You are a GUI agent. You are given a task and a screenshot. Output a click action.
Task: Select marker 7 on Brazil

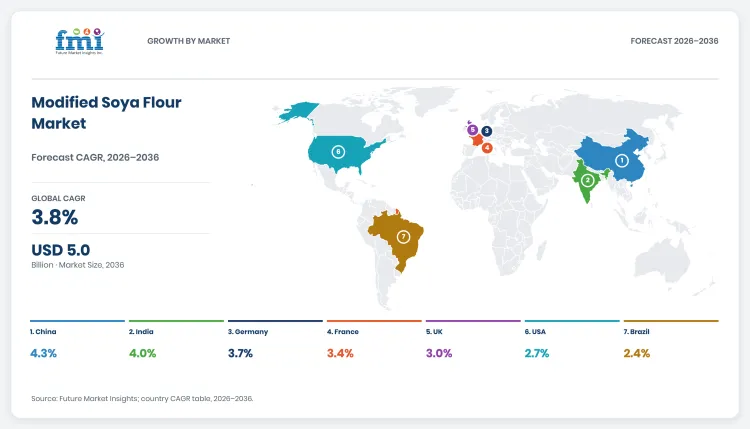[403, 237]
